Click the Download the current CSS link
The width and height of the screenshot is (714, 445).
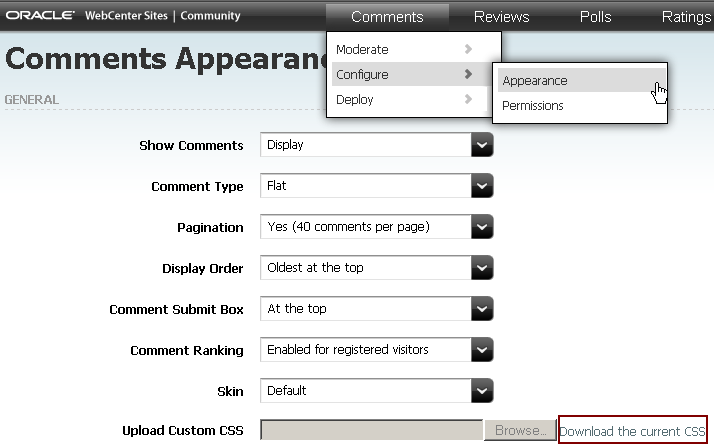click(632, 431)
